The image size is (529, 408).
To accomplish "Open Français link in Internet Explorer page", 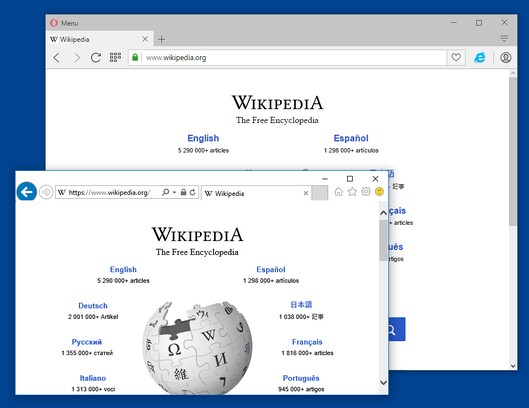I will tap(307, 342).
